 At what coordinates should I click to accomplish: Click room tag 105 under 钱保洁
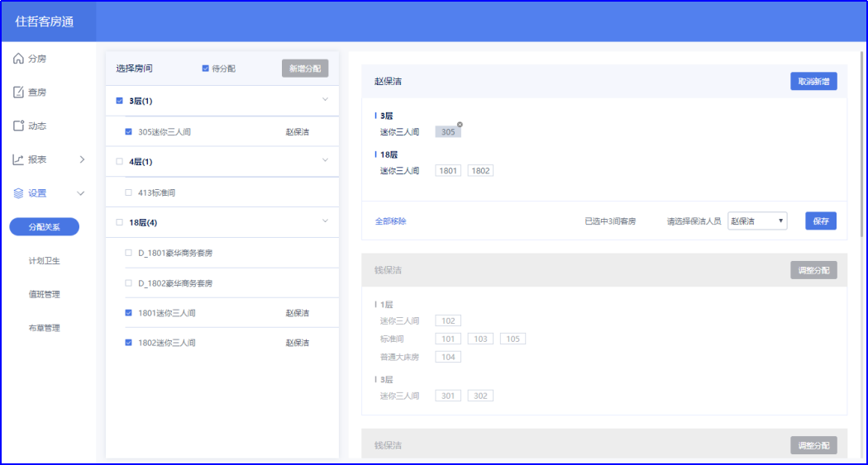[x=513, y=339]
